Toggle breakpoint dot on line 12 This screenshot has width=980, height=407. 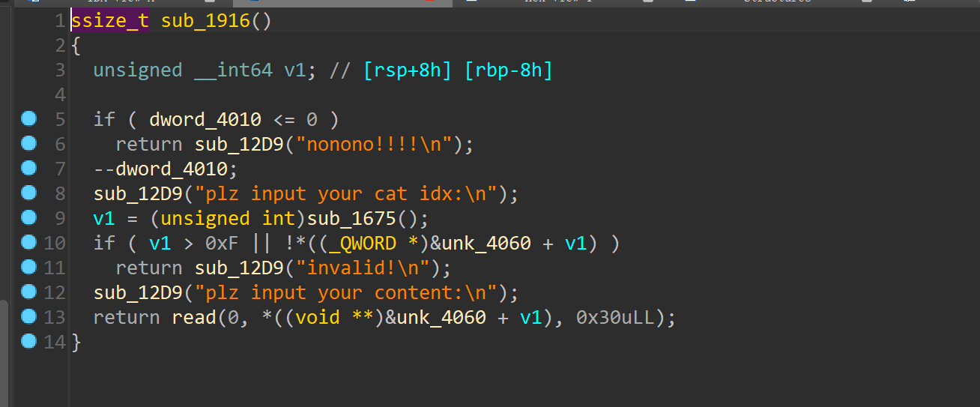pyautogui.click(x=29, y=292)
